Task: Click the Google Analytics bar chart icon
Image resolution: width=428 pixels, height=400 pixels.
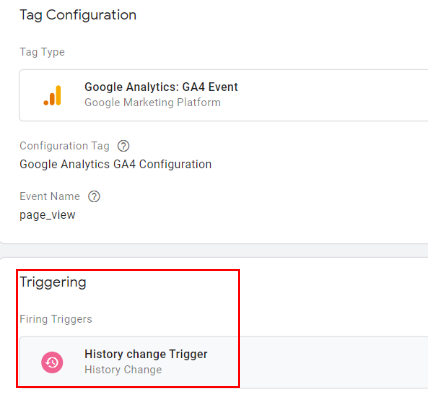Action: tap(52, 95)
